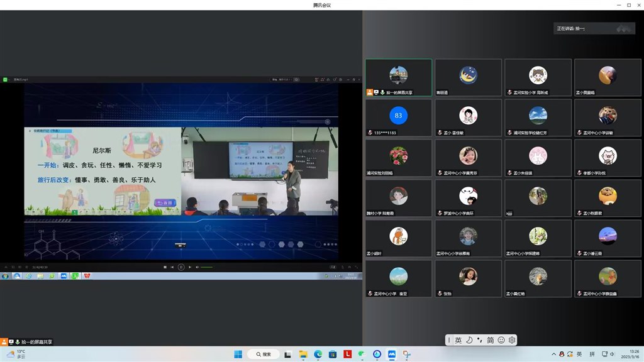
Task: Adjust the video player volume slider
Action: pyautogui.click(x=206, y=267)
